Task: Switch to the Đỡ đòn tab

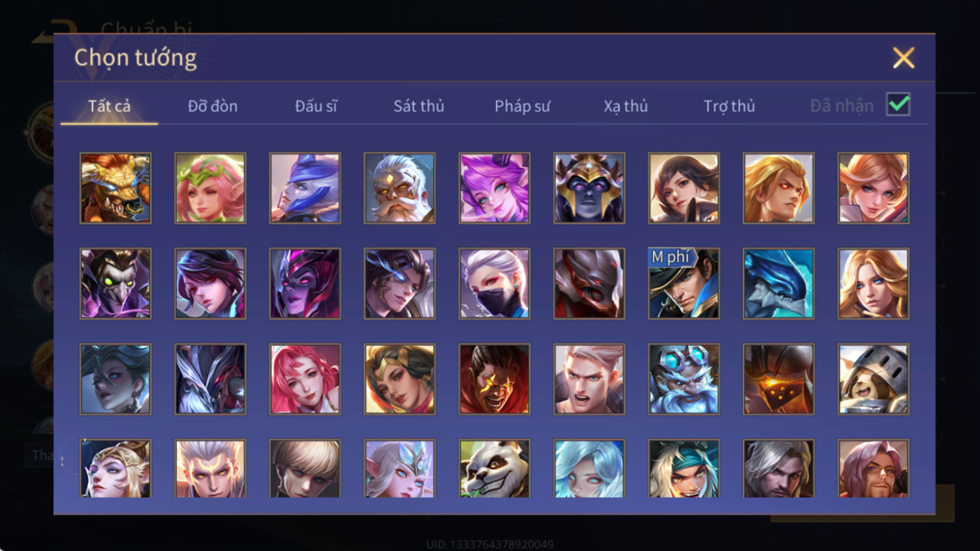Action: point(213,106)
